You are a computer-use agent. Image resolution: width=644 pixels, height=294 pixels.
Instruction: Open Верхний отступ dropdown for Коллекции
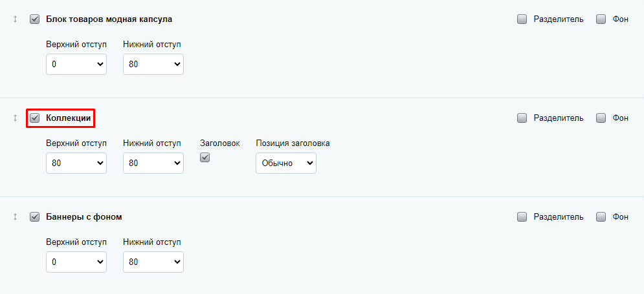(x=76, y=163)
